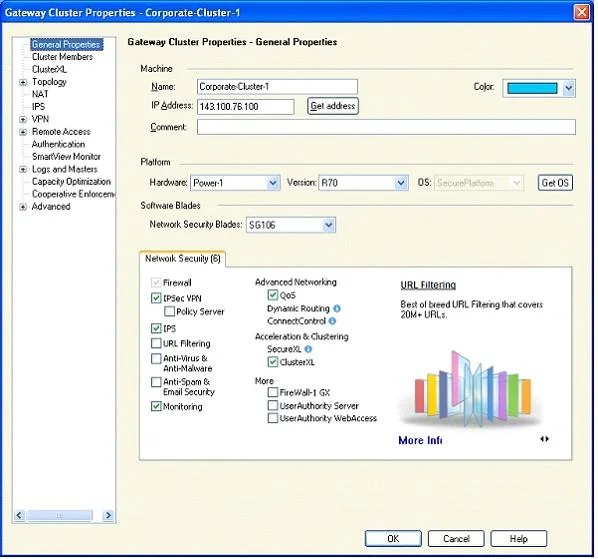Toggle the IPSec VPN checkbox
The width and height of the screenshot is (598, 559).
156,298
